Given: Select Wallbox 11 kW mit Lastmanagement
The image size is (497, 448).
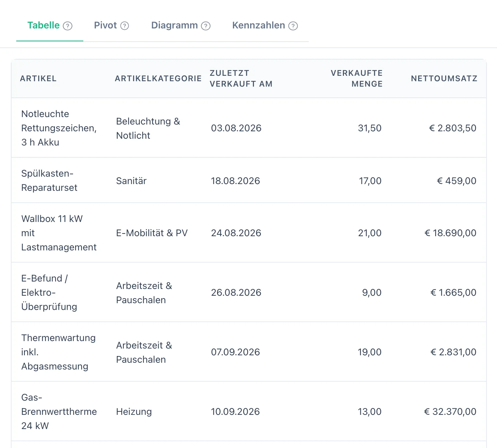Looking at the screenshot, I should (x=59, y=233).
